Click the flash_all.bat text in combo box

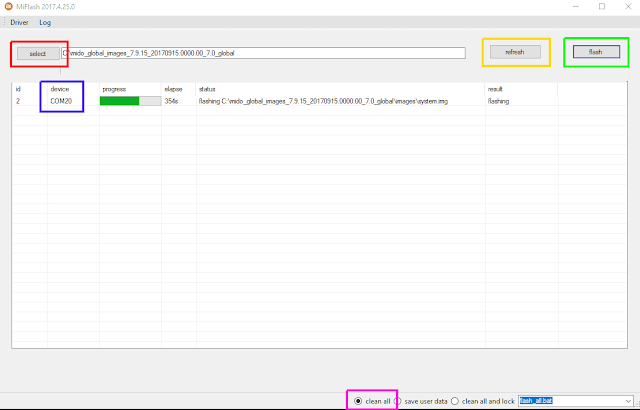536,401
